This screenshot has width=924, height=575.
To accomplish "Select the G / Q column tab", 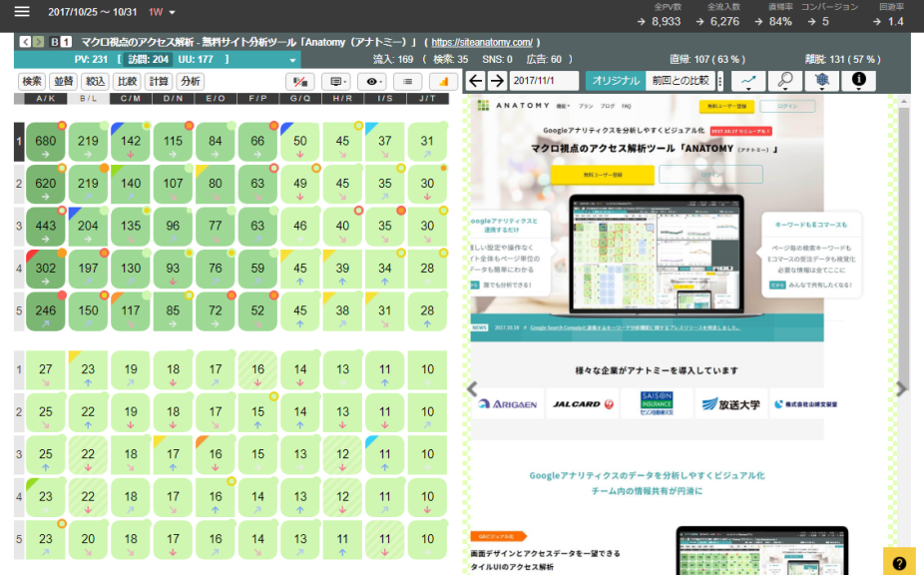I will 300,99.
